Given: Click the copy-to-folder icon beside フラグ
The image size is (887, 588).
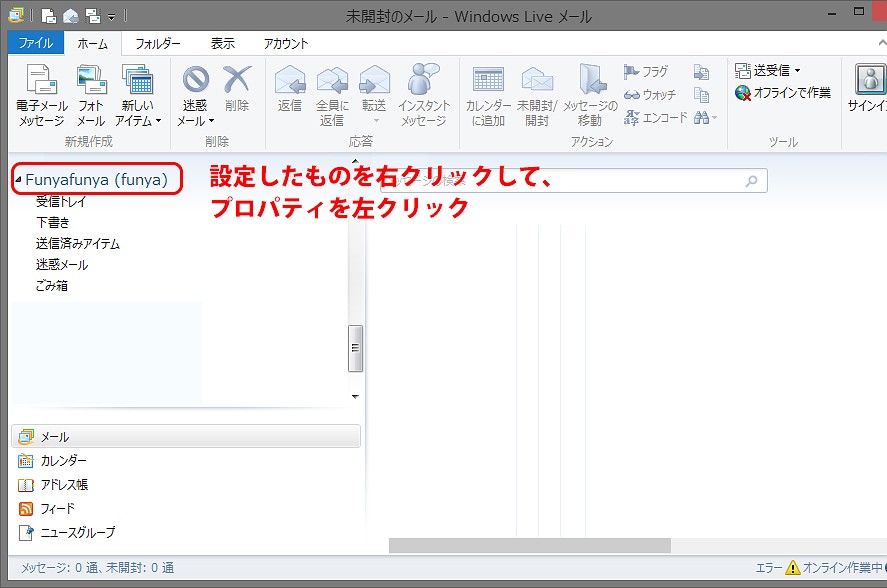Looking at the screenshot, I should [x=701, y=72].
